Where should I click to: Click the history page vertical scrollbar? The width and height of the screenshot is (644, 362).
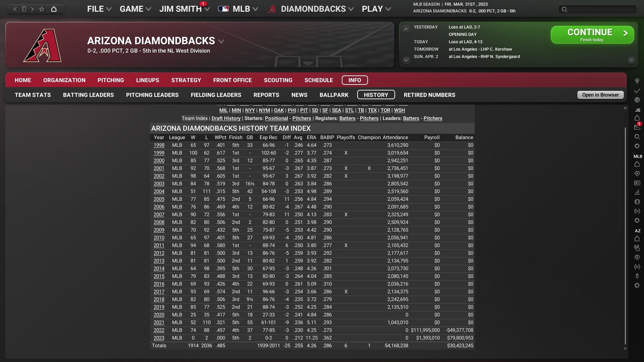(625, 236)
